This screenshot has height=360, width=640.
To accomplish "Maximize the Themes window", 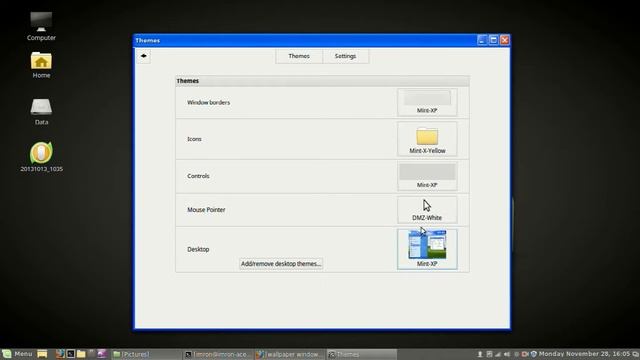I will (x=493, y=40).
